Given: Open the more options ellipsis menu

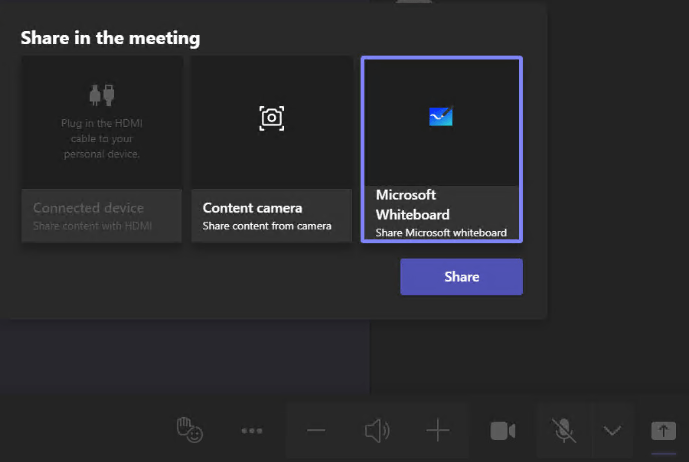Looking at the screenshot, I should 252,431.
